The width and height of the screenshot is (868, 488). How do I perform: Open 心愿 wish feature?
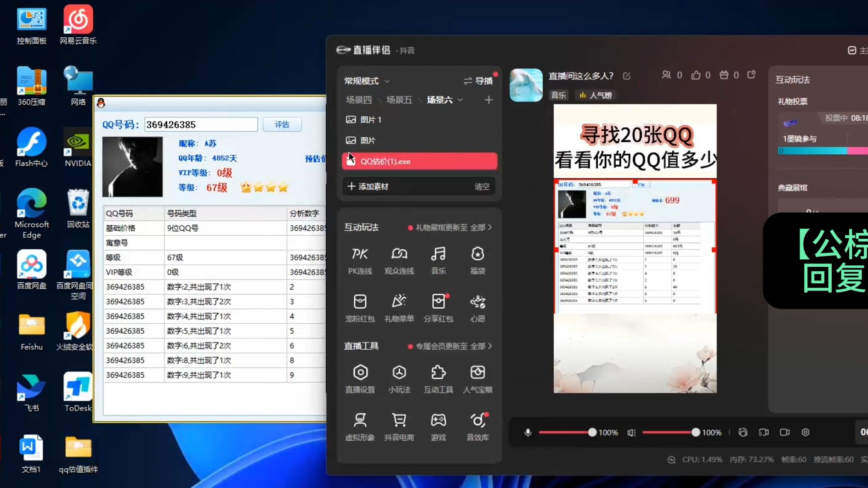coord(477,308)
